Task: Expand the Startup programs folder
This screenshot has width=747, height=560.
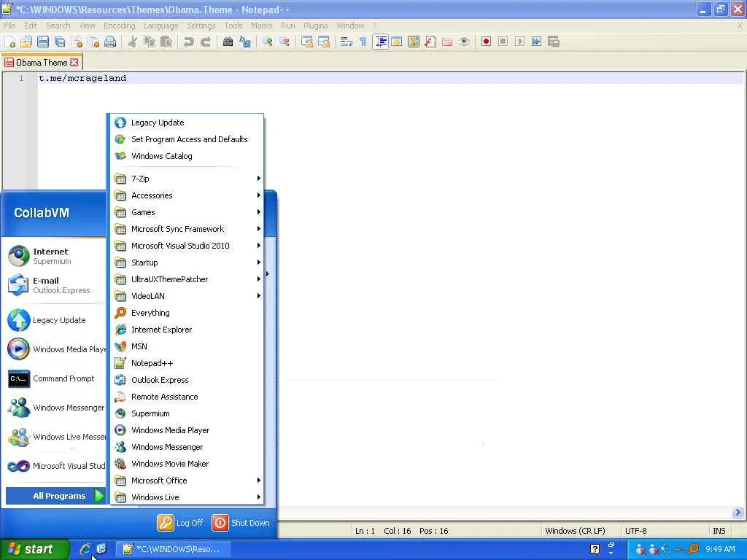Action: point(187,262)
